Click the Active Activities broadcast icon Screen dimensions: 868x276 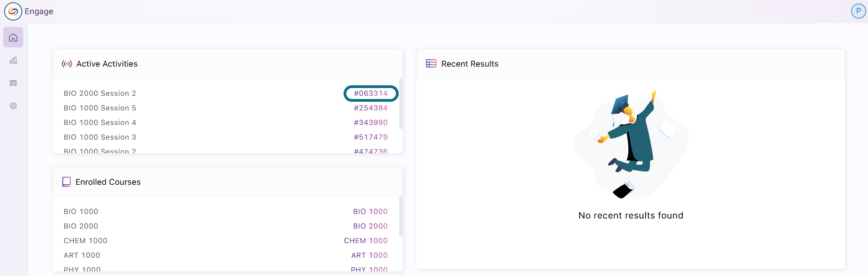[67, 64]
